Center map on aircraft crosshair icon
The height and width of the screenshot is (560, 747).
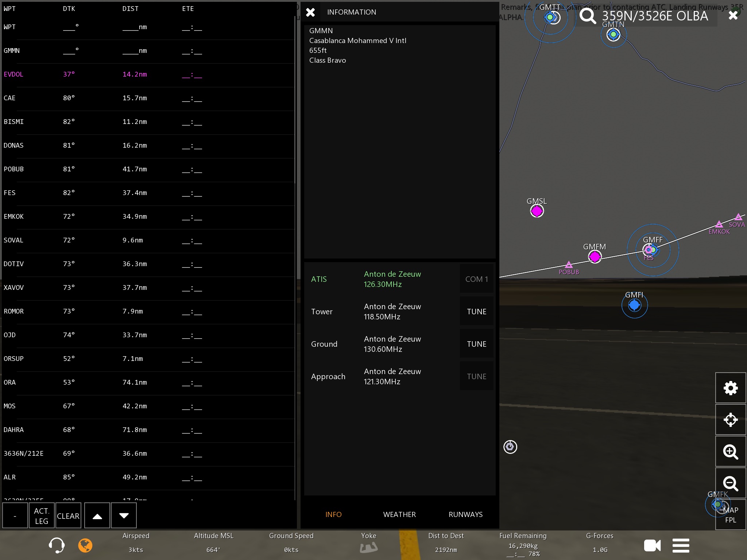click(x=730, y=420)
